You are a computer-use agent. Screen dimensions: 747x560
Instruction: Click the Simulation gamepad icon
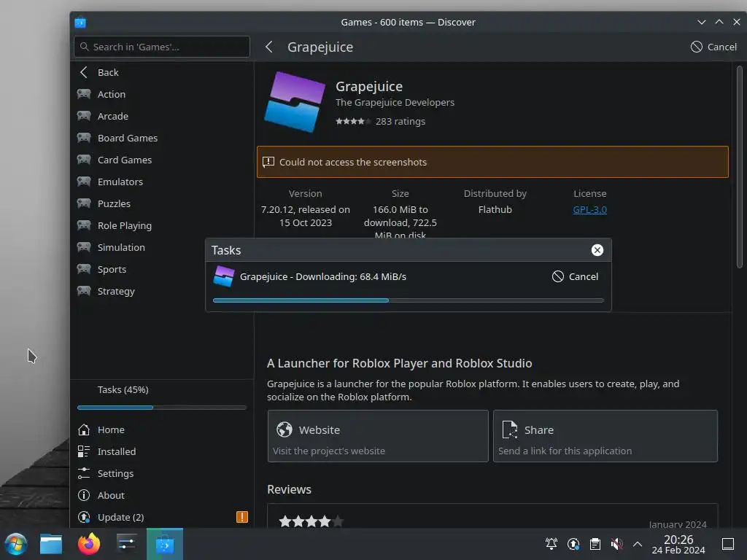(x=84, y=247)
